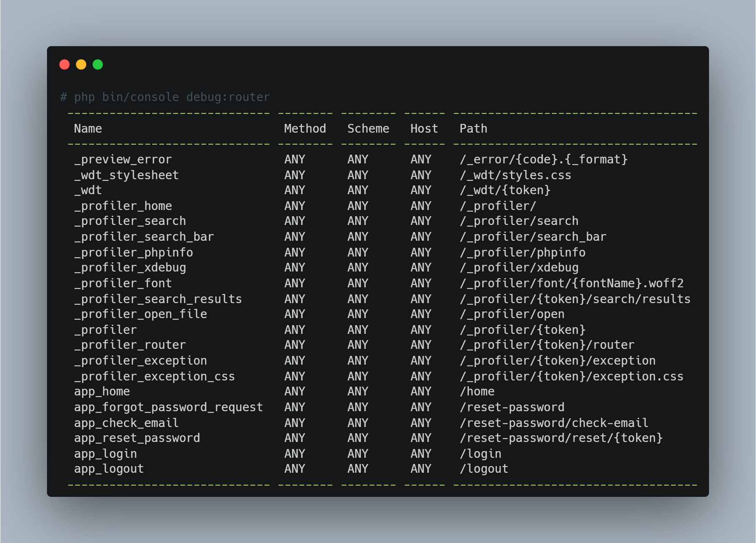Click the /_profiler/{token}/exception.css path

(x=571, y=376)
